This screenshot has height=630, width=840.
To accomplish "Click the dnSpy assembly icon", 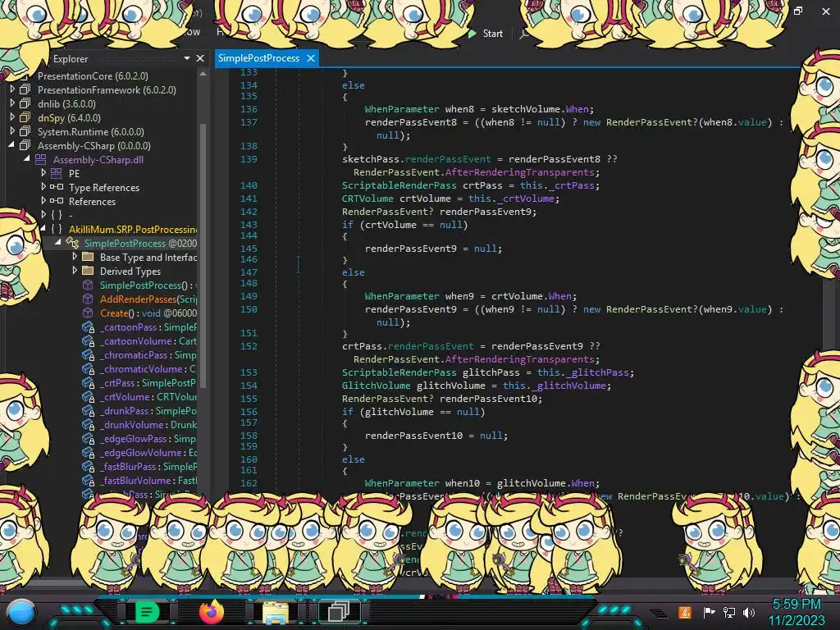I will (x=25, y=118).
